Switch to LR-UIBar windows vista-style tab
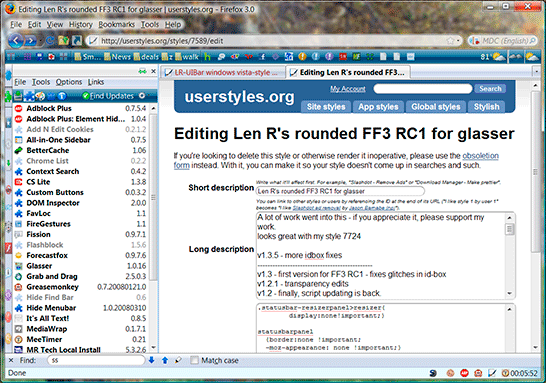This screenshot has width=546, height=383. [x=223, y=72]
